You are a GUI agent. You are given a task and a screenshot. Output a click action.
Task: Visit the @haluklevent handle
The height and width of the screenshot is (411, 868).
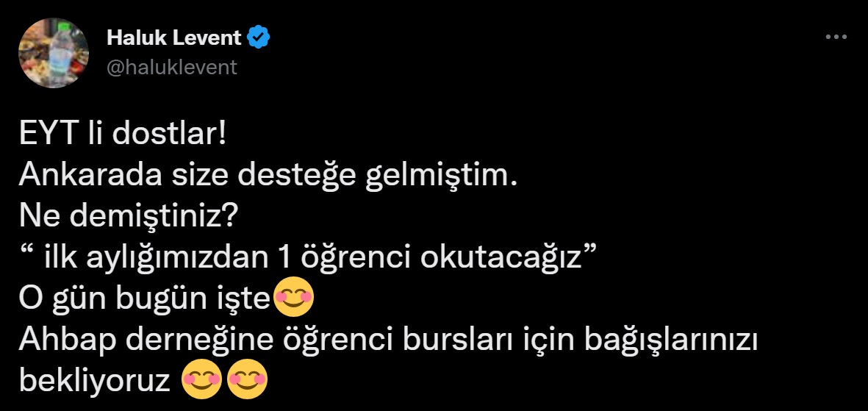click(x=171, y=67)
